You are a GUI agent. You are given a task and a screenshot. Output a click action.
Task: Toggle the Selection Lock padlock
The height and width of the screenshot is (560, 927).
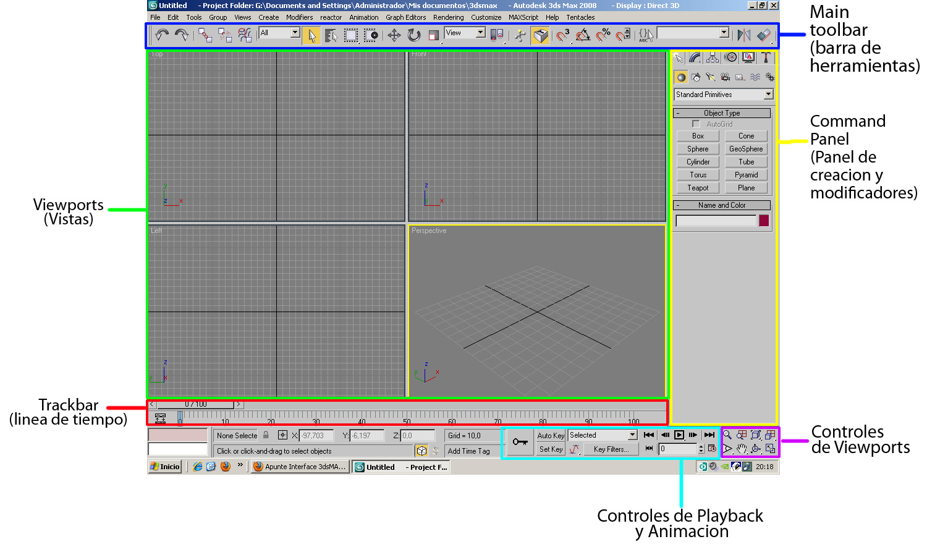(266, 435)
